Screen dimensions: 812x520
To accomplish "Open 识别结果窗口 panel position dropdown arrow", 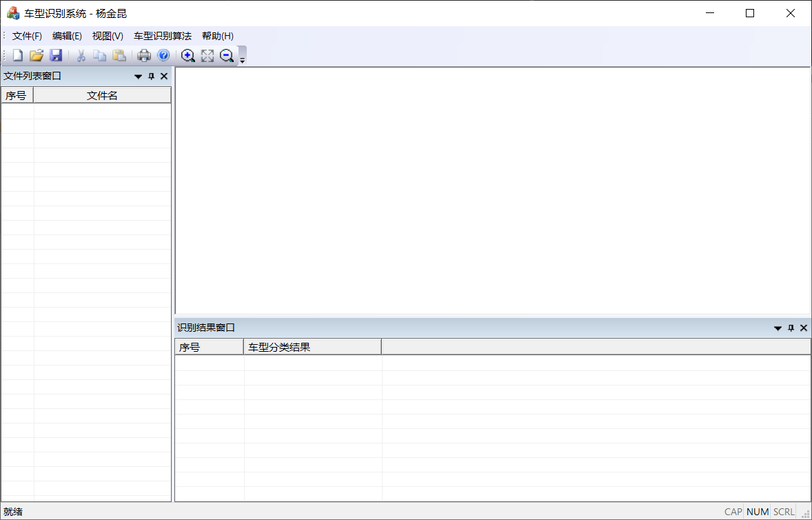I will 778,328.
